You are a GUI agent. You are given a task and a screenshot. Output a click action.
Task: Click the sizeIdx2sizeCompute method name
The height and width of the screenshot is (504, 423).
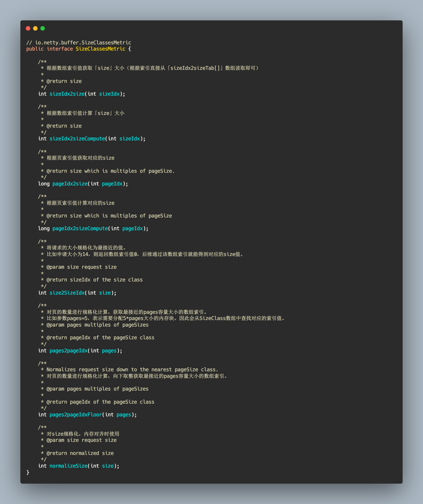click(77, 139)
